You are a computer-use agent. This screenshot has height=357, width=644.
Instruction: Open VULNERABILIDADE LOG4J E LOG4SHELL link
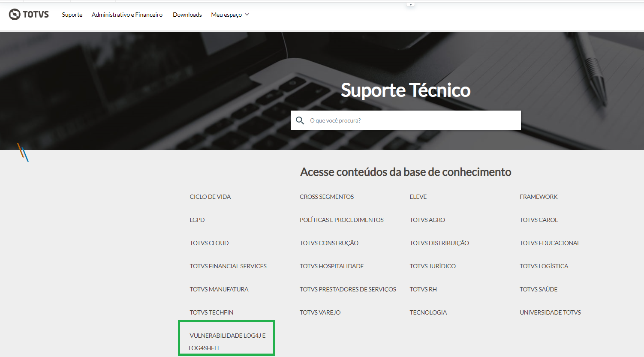[227, 342]
